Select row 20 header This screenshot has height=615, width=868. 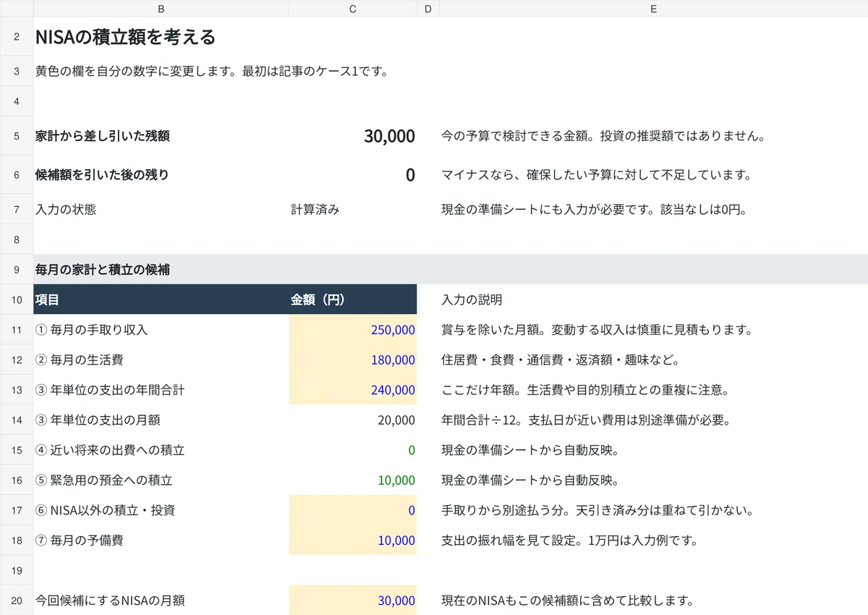[17, 600]
